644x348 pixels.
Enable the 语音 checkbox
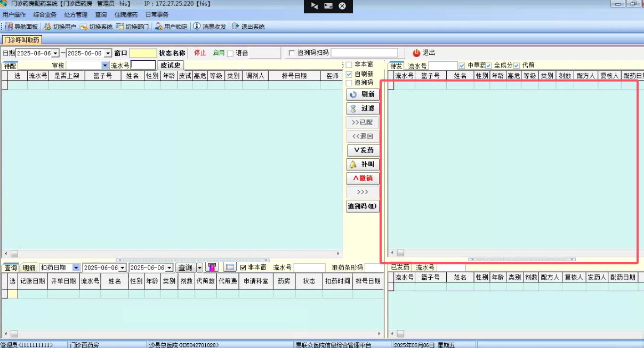[230, 53]
